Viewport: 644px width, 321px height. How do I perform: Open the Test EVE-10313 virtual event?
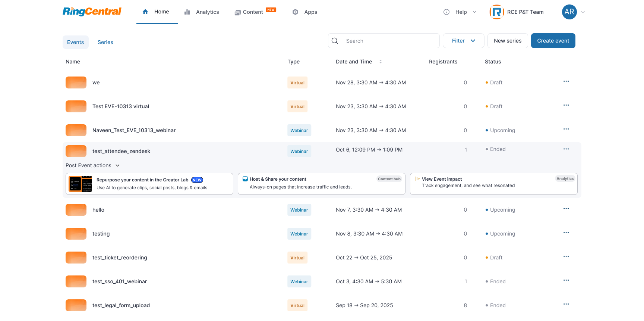(x=121, y=106)
